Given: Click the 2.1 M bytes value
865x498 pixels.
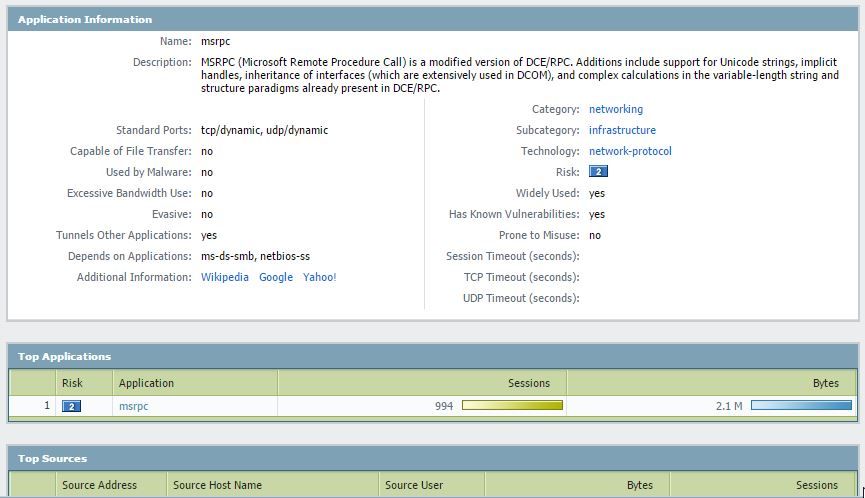Looking at the screenshot, I should (729, 406).
